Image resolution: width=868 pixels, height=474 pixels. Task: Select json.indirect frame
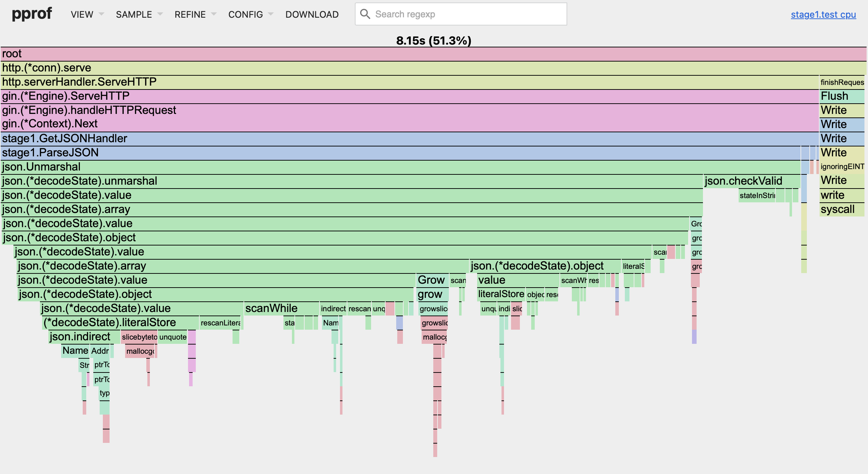(84, 337)
